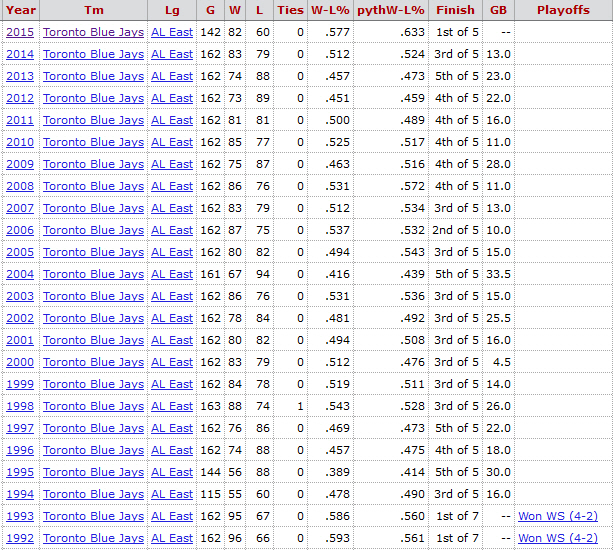The width and height of the screenshot is (613, 550).
Task: Click the pythW-L% column header
Action: click(x=390, y=10)
